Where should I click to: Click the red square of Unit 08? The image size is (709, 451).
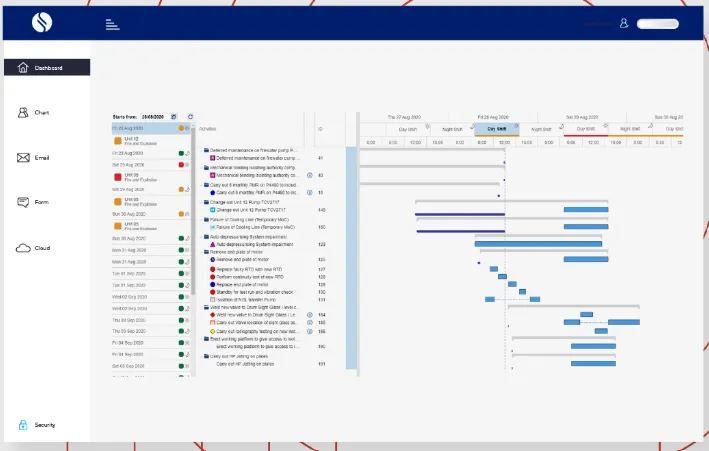click(118, 177)
